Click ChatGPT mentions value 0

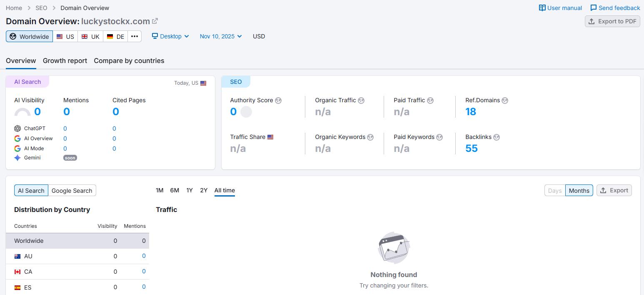(65, 129)
